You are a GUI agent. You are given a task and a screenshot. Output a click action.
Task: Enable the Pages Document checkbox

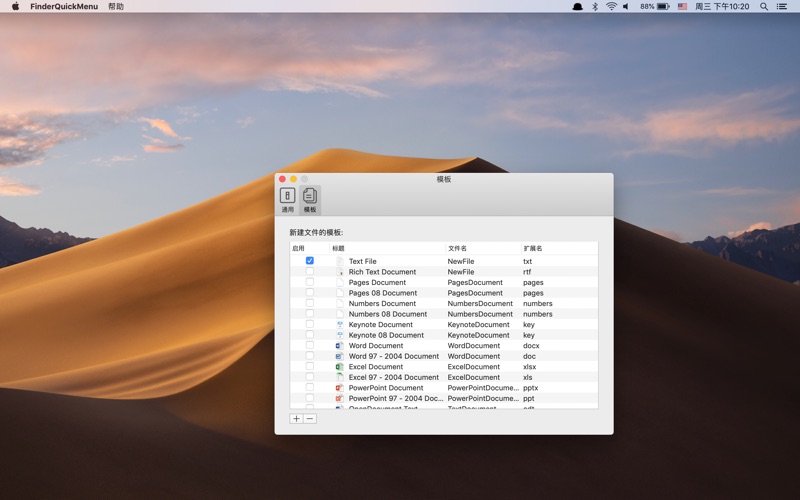point(310,283)
